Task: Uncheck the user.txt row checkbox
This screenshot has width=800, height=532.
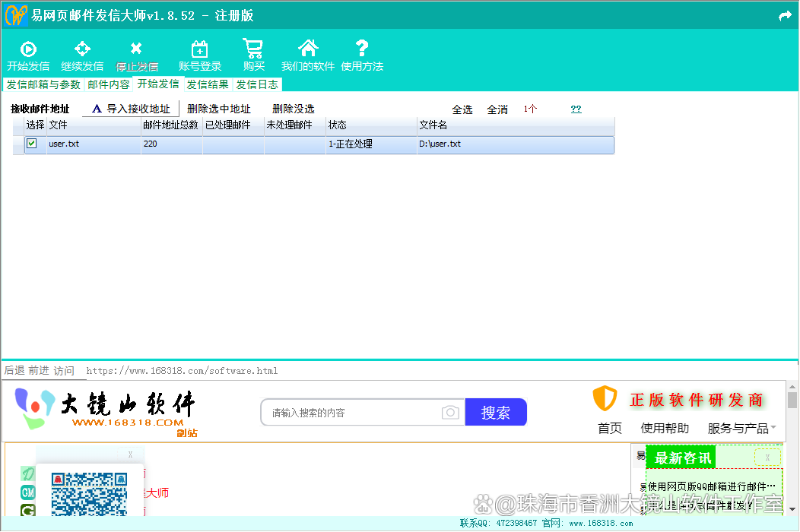Action: [x=32, y=144]
